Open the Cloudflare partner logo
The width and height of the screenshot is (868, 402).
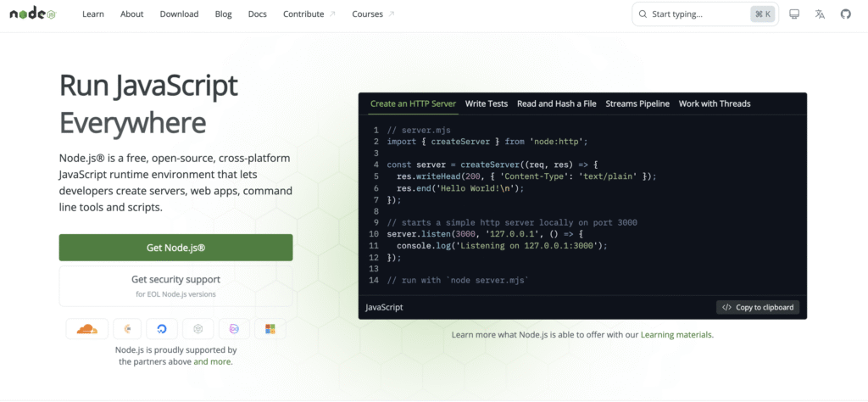[x=87, y=329]
